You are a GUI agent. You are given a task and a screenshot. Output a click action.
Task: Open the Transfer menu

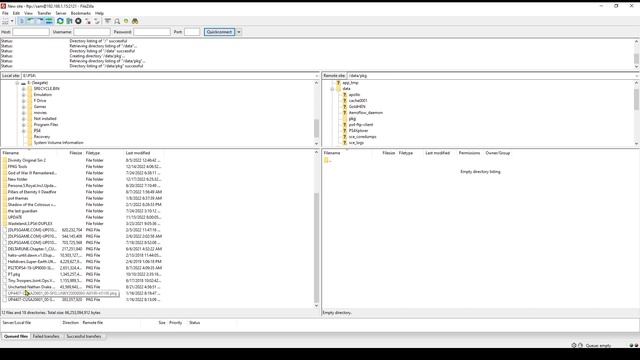point(44,13)
